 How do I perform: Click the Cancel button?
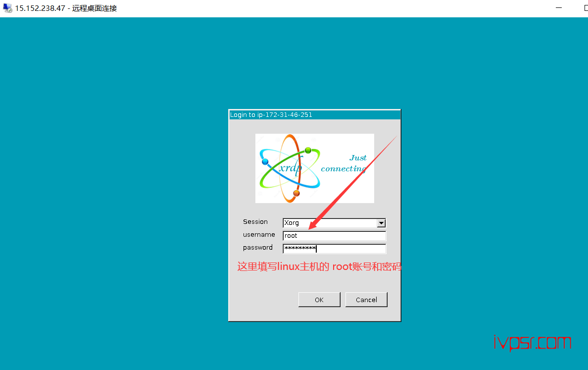pyautogui.click(x=366, y=300)
